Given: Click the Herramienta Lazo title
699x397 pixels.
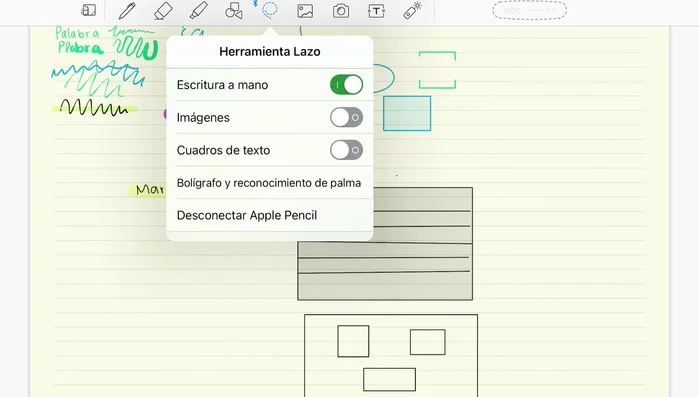Looking at the screenshot, I should tap(270, 52).
